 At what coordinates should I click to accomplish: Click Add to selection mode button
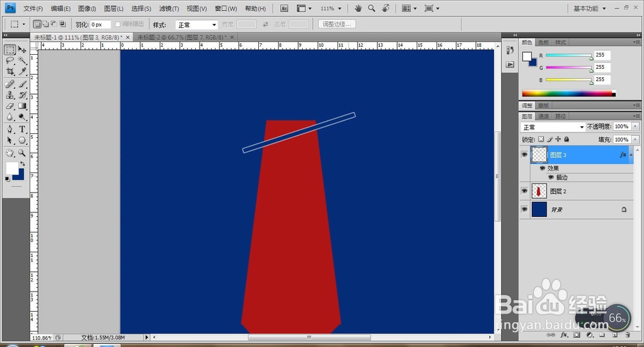[45, 24]
